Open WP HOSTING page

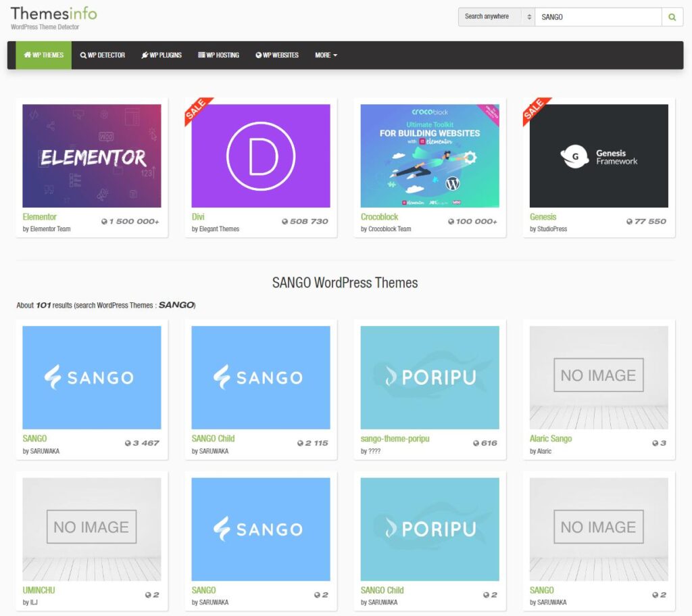[219, 55]
